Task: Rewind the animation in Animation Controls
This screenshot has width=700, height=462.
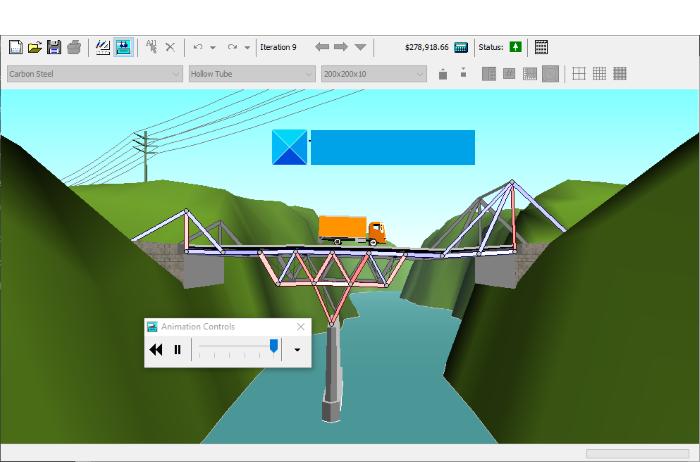Action: pos(156,350)
